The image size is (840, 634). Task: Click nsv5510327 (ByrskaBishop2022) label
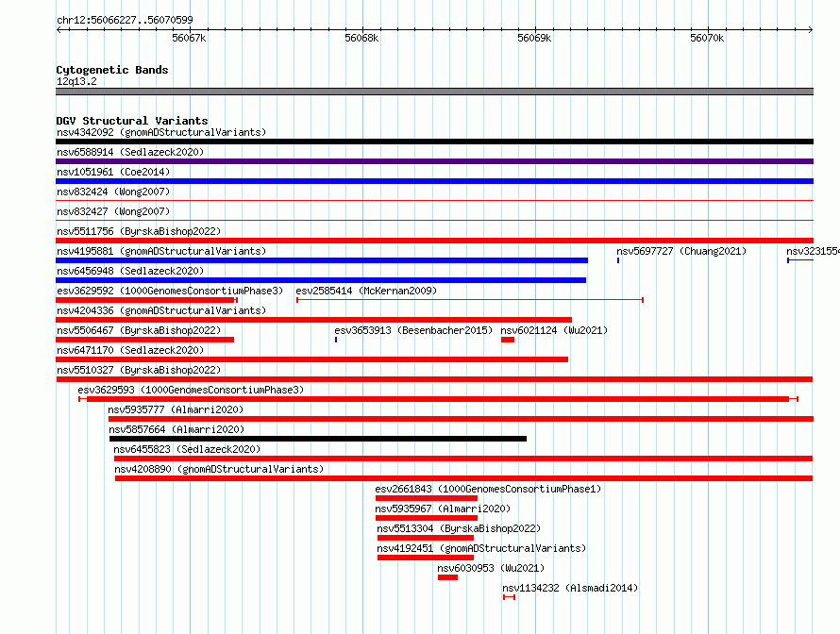click(139, 370)
